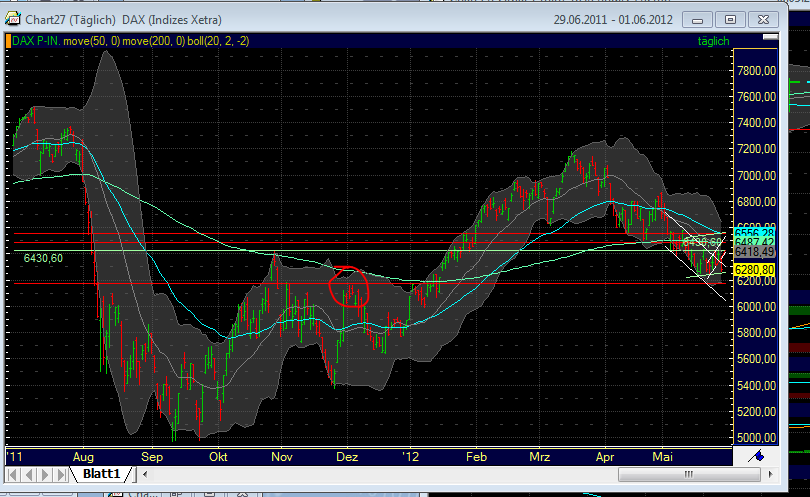Click the horizontal scrollbar left arrow
This screenshot has width=810, height=497.
tap(145, 474)
